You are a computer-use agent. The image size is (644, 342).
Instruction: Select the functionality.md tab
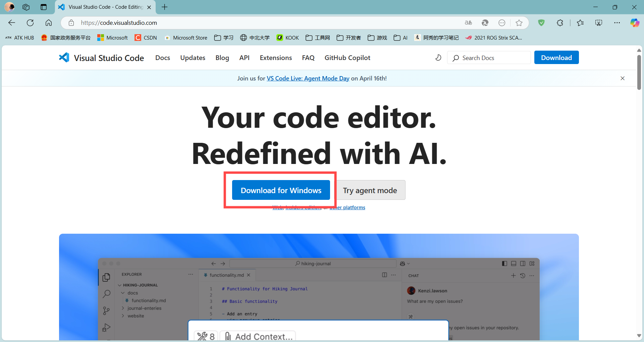tap(226, 275)
